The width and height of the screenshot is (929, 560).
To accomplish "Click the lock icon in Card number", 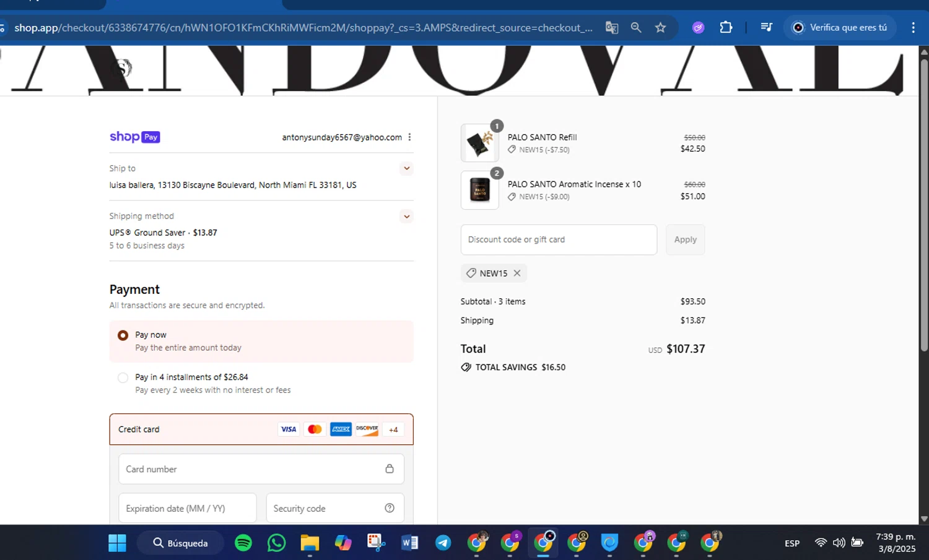I will 390,468.
